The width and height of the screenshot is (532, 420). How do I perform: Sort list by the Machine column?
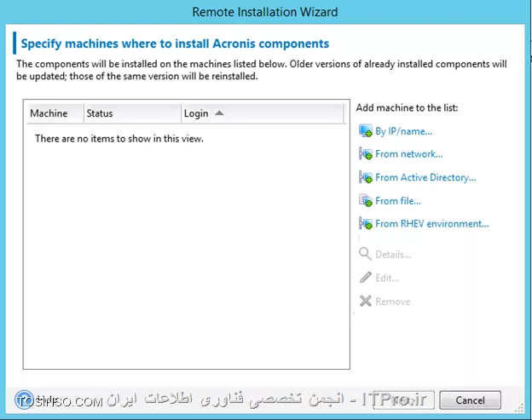(55, 113)
